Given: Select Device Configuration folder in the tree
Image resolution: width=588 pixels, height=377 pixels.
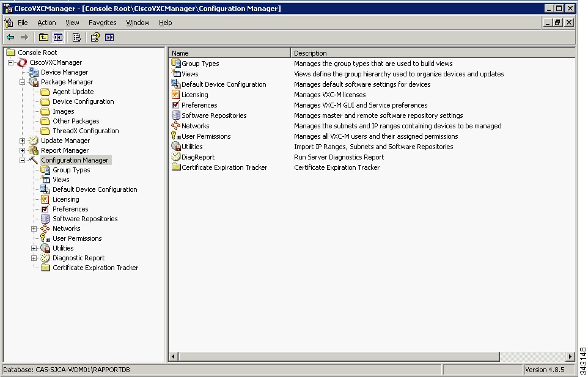Looking at the screenshot, I should point(83,101).
